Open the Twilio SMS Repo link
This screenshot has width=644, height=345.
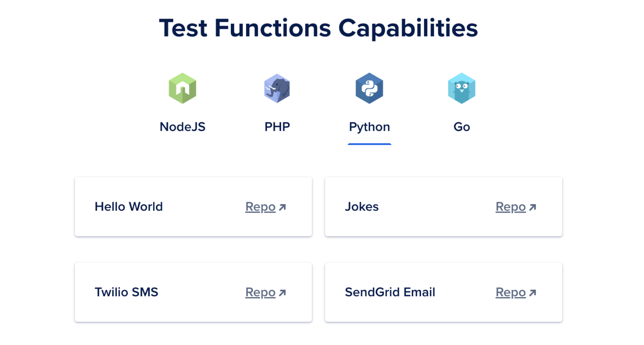coord(261,292)
